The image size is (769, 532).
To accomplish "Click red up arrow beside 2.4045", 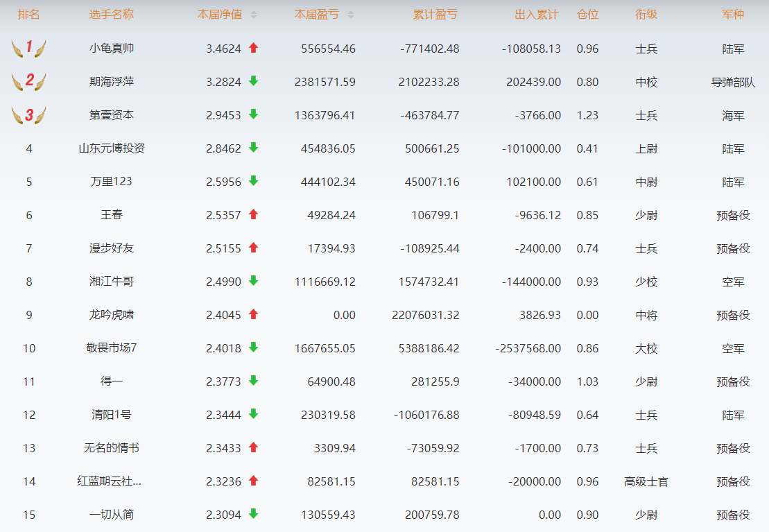I will point(254,314).
